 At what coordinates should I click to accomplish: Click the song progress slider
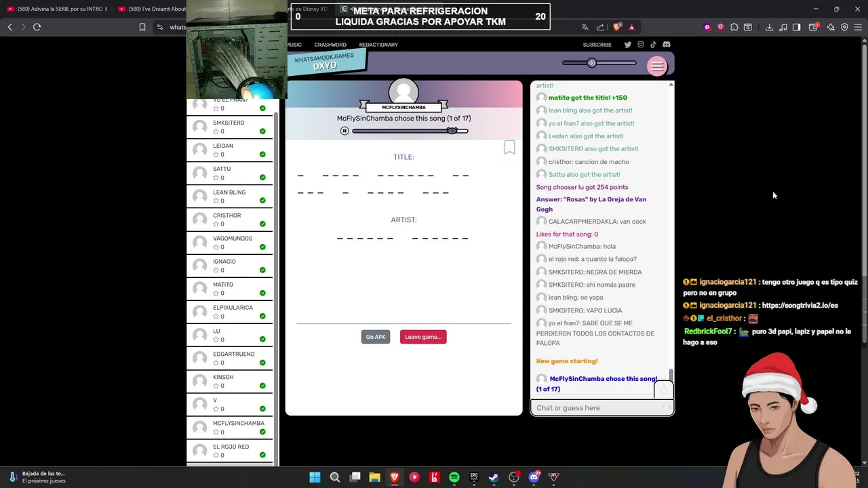[x=410, y=131]
